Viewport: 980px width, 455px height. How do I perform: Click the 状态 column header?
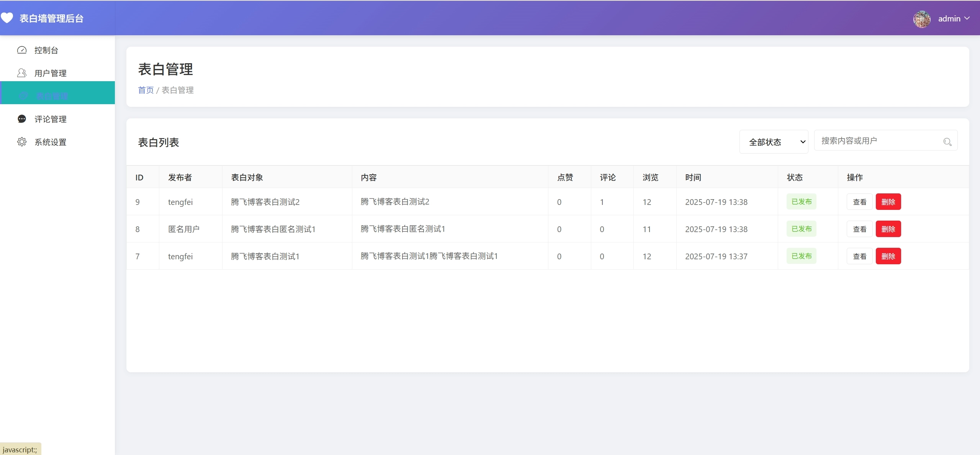coord(795,177)
